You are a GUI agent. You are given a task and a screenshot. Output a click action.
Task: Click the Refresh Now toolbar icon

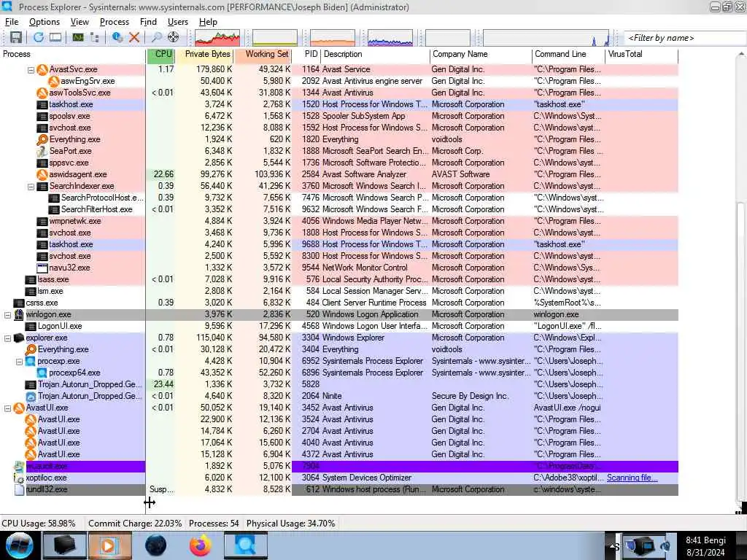[39, 37]
